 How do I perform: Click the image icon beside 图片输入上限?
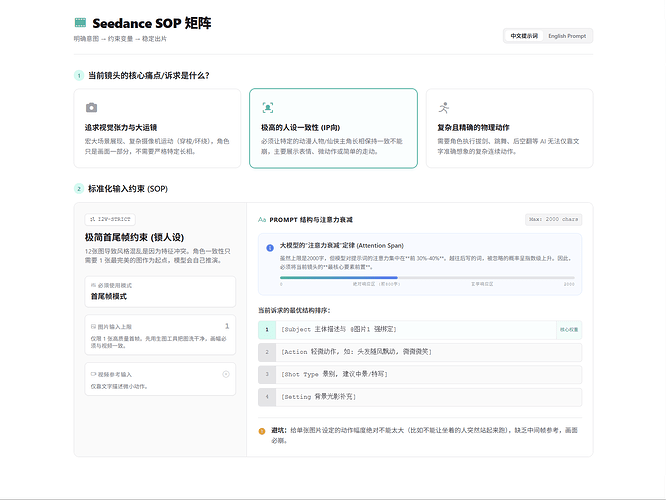coord(93,327)
